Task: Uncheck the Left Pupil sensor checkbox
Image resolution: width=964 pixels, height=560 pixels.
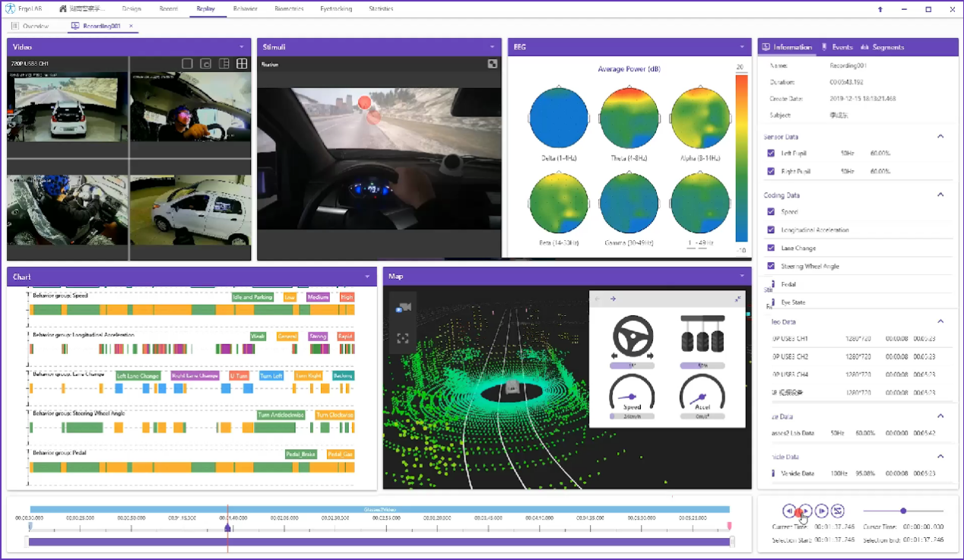Action: coord(771,153)
